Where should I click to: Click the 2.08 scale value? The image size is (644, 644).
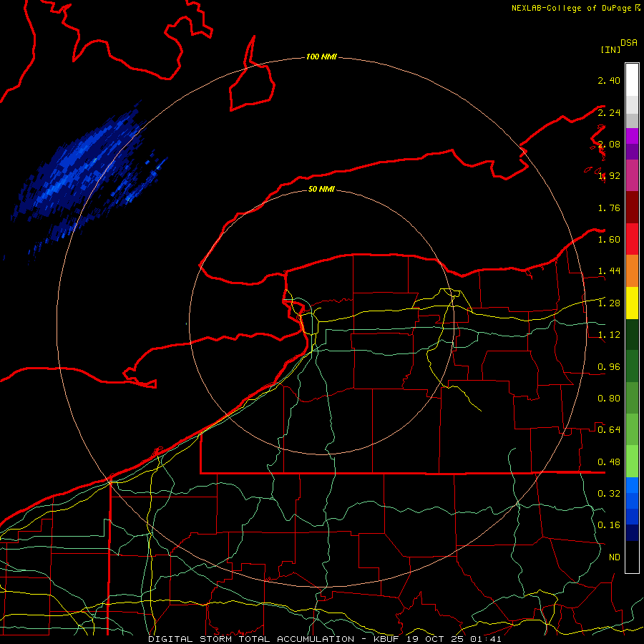609,144
